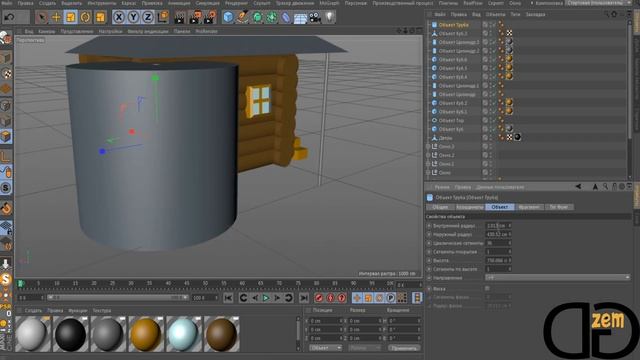Open the material manager Создать menu
Screen dimensions: 640x360
coord(33,311)
